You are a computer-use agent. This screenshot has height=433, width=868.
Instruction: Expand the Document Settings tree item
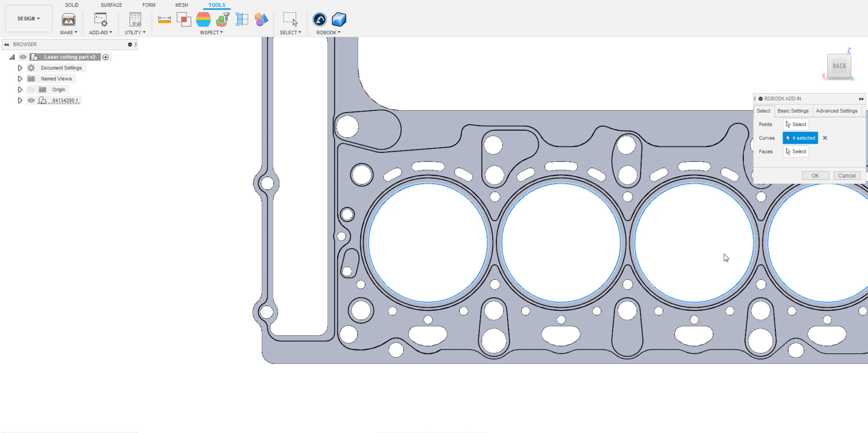[x=20, y=68]
